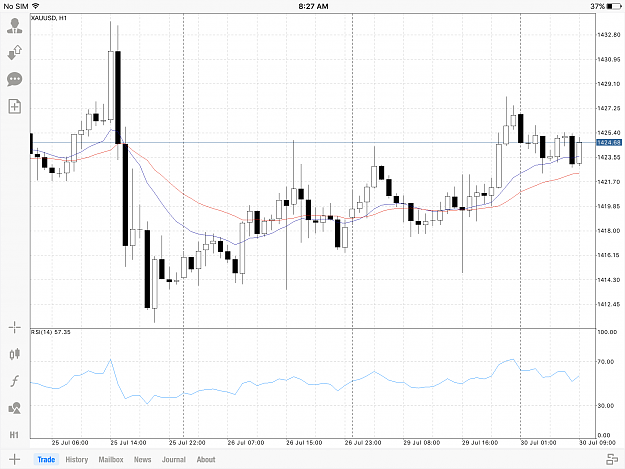Tap the new order document icon
Viewport: 625px width, 469px height.
point(15,106)
